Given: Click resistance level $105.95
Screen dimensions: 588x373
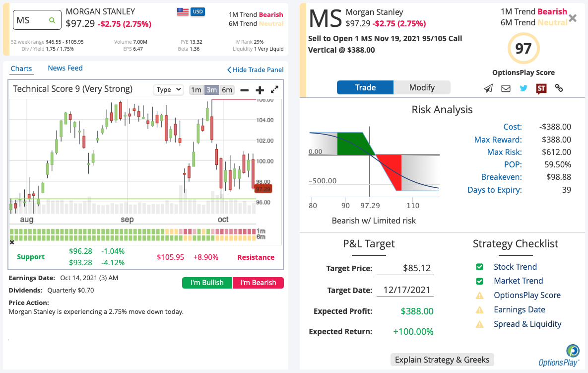Looking at the screenshot, I should click(x=170, y=257).
